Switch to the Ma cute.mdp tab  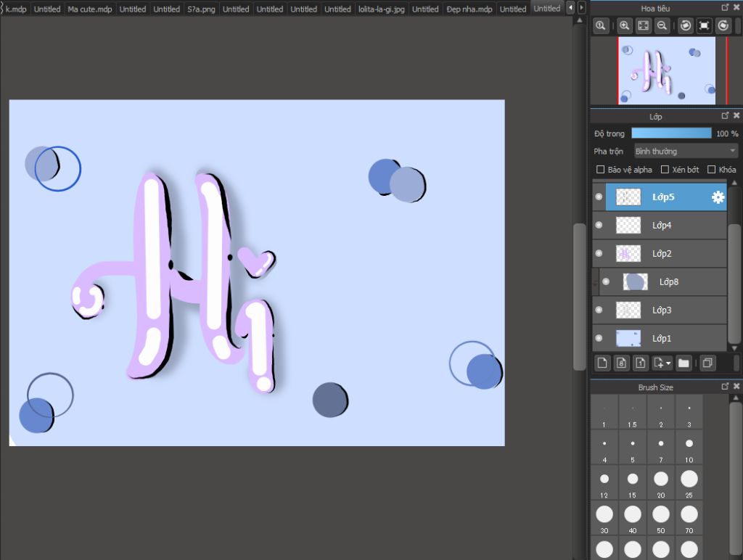pos(90,9)
